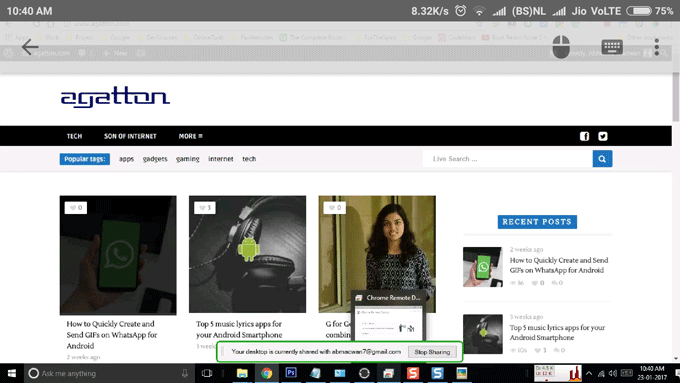Screen dimensions: 680x383
Task: Open the circular sync app icon in taskbar
Action: coord(364,373)
